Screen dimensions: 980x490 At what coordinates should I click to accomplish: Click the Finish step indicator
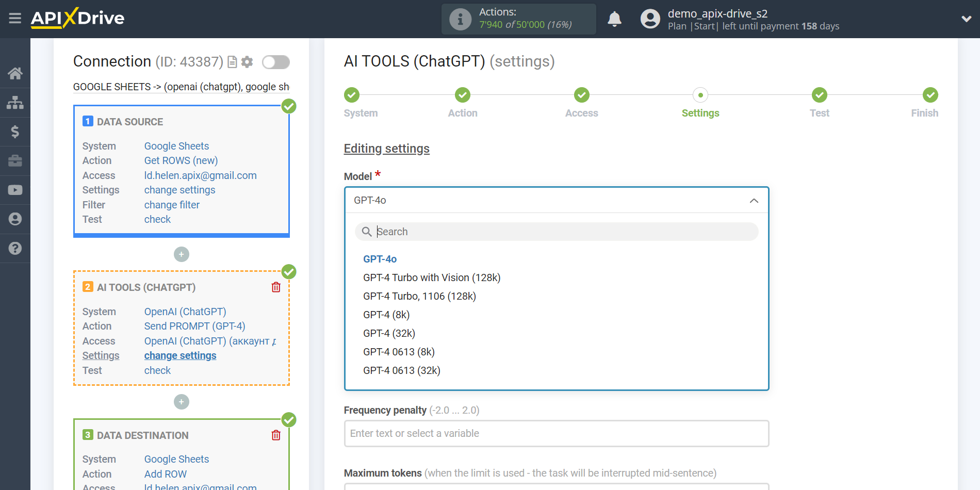tap(930, 95)
